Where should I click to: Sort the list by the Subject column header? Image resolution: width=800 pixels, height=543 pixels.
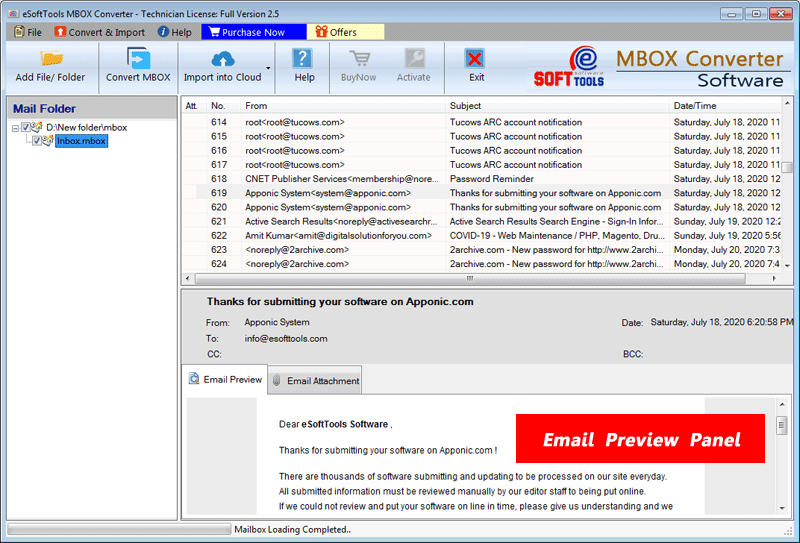pyautogui.click(x=557, y=106)
